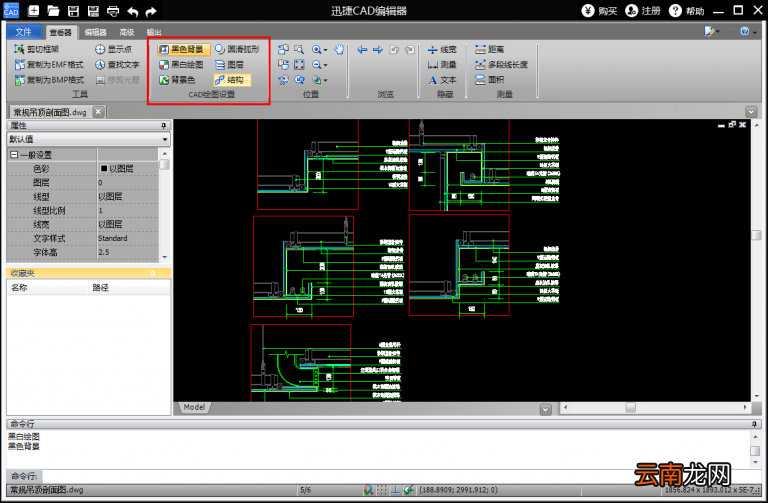
Task: Select the 多段线长度 polyline length tool
Action: tap(501, 64)
